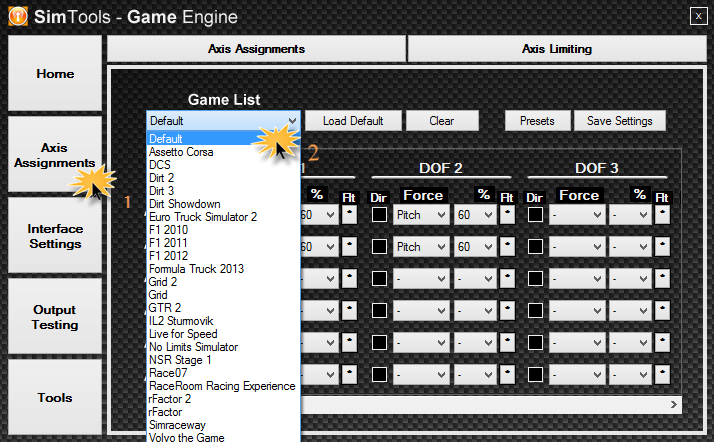The image size is (714, 442).
Task: Open DOF 2 Pitch force dropdown, first row
Action: (421, 215)
